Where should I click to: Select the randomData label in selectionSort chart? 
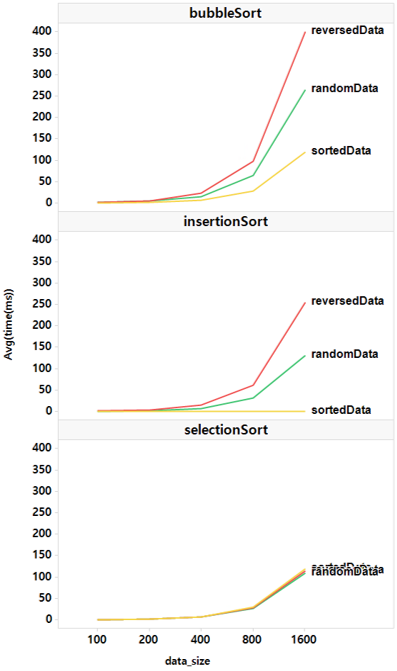point(344,572)
